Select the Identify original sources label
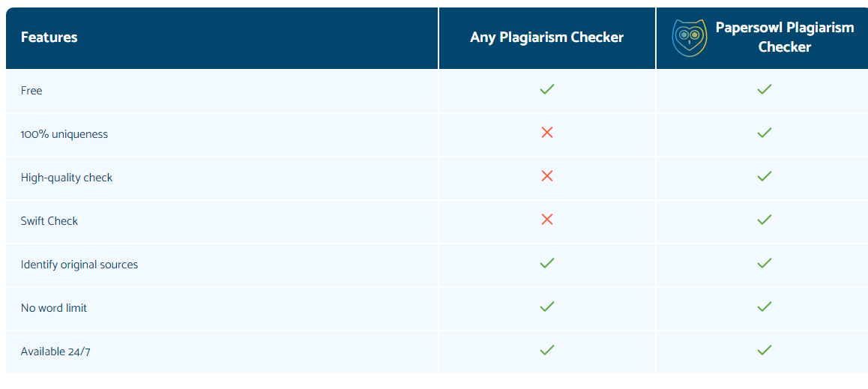This screenshot has height=389, width=868. pos(79,265)
